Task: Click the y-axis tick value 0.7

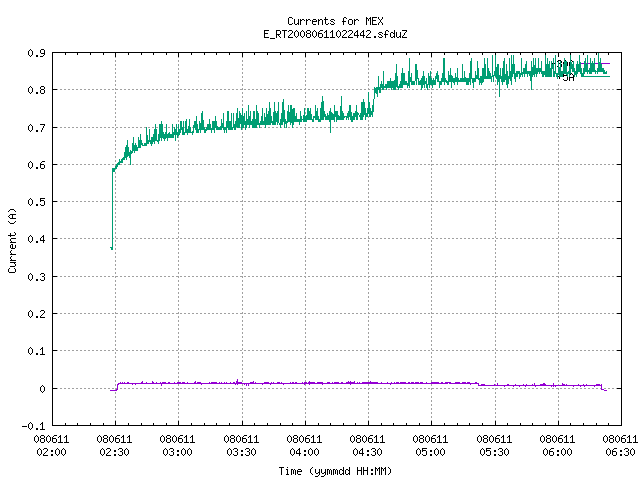Action: (36, 128)
